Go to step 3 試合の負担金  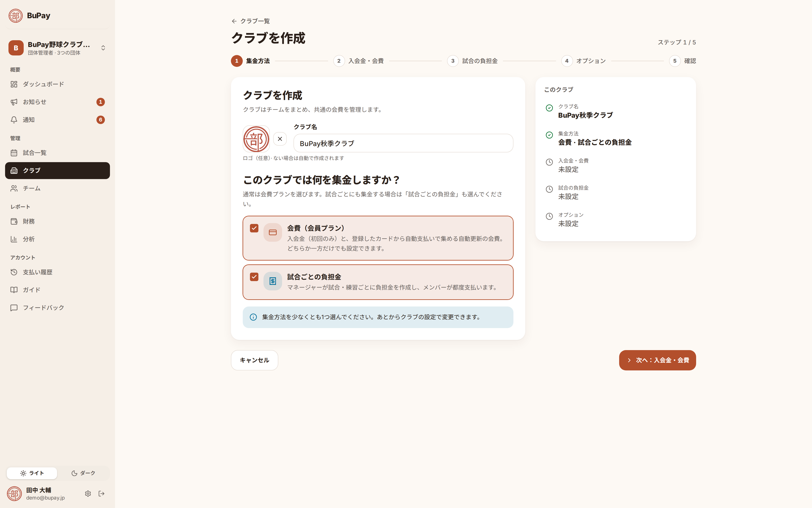[472, 61]
